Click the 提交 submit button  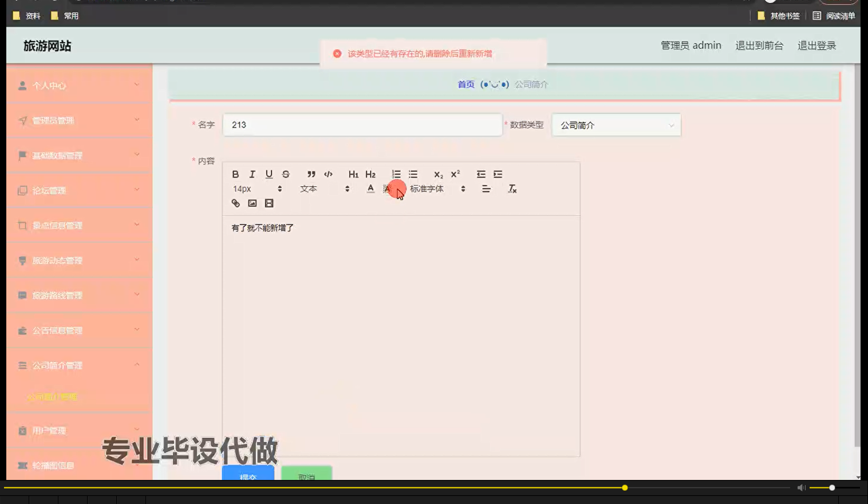[247, 477]
